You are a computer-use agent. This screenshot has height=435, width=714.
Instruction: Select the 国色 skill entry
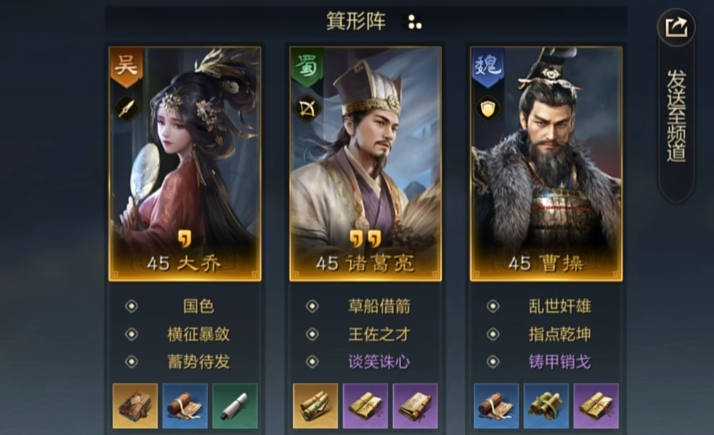click(198, 306)
